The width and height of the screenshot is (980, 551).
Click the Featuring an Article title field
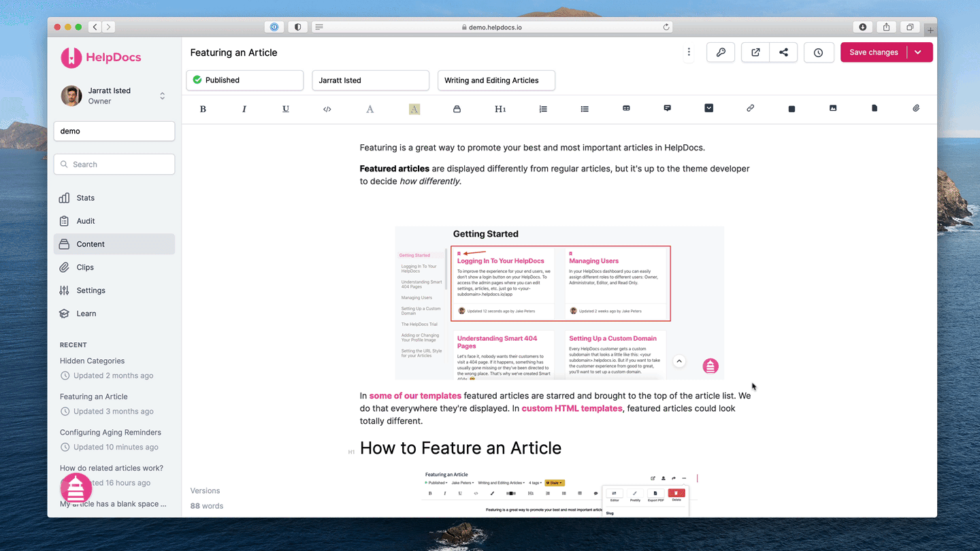pyautogui.click(x=233, y=52)
